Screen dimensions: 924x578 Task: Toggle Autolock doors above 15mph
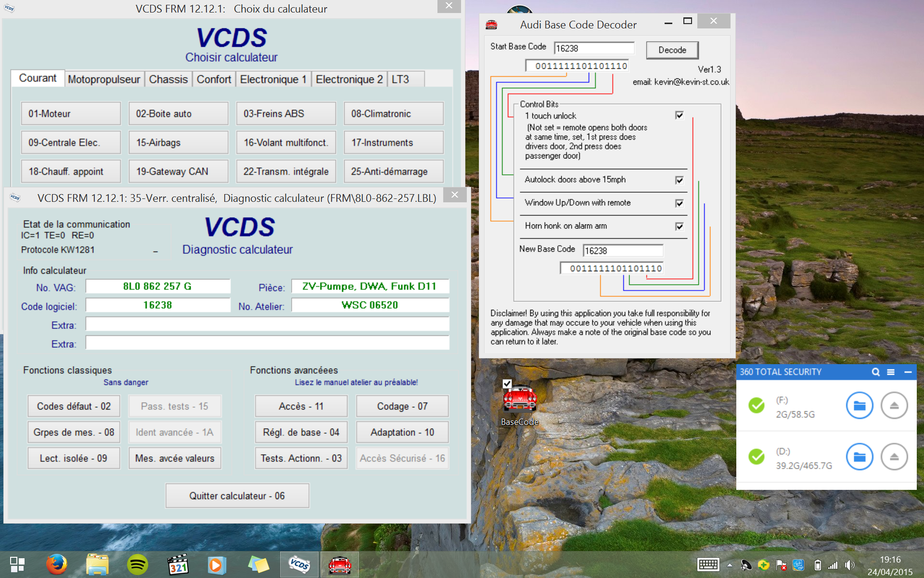click(679, 180)
